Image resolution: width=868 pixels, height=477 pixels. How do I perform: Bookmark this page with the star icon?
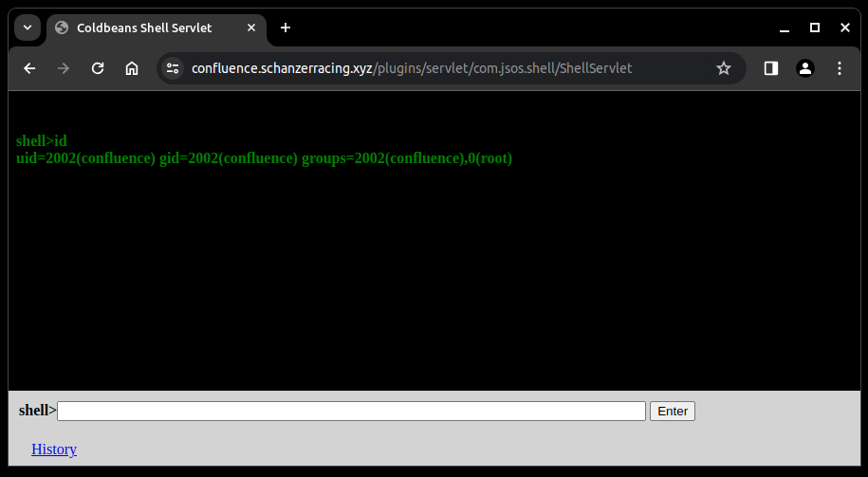pyautogui.click(x=724, y=68)
